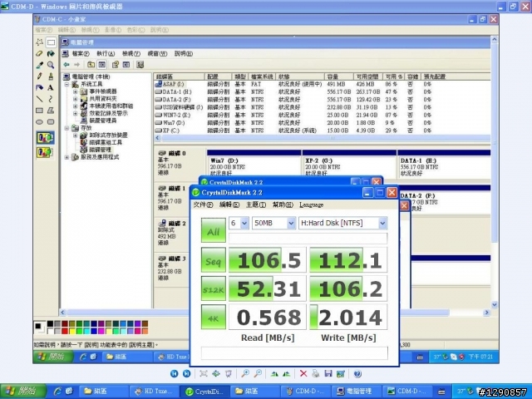Switch to CrystalDi.. taskbar button
This screenshot has height=399, width=532.
pyautogui.click(x=204, y=392)
